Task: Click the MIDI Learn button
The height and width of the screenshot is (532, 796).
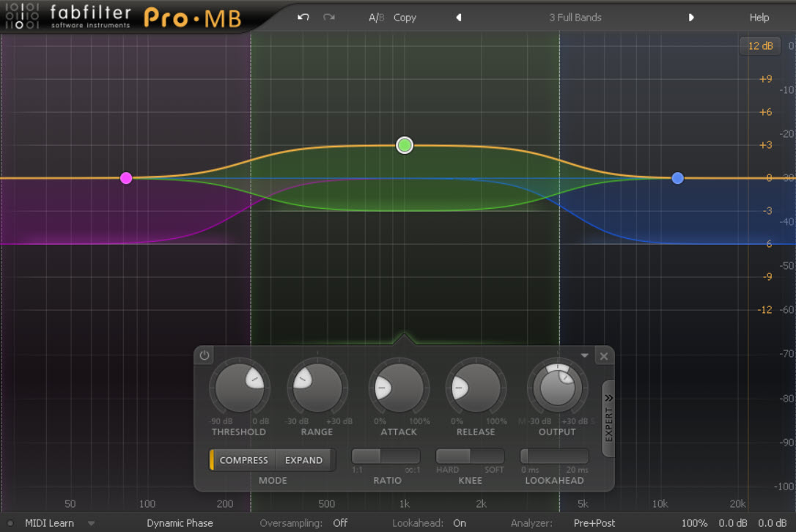Action: tap(49, 523)
